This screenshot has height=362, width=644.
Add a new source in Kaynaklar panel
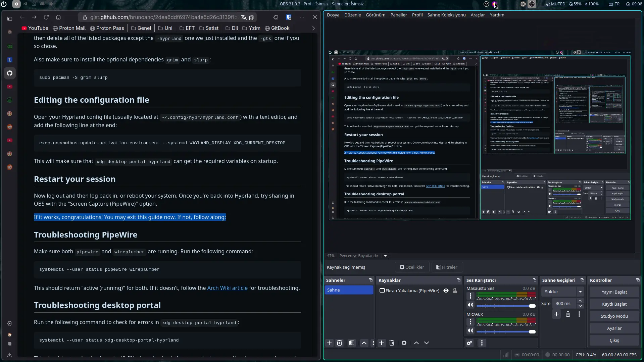click(382, 343)
